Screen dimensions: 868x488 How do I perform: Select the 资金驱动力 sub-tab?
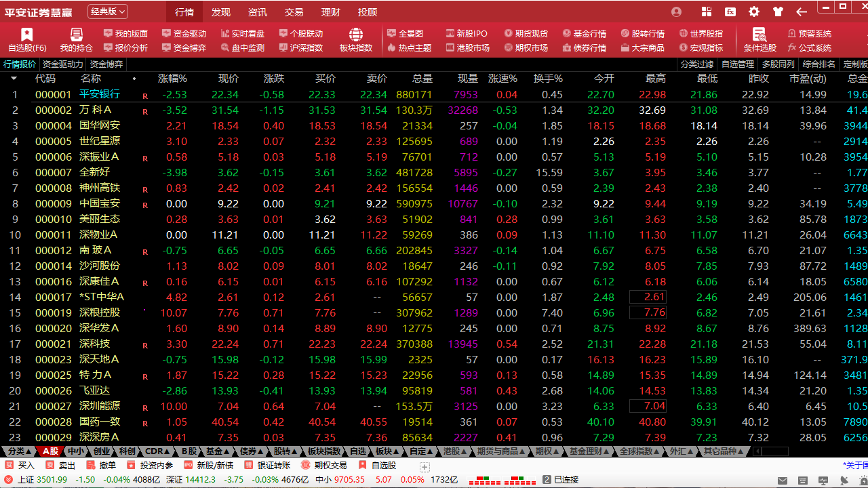coord(63,64)
